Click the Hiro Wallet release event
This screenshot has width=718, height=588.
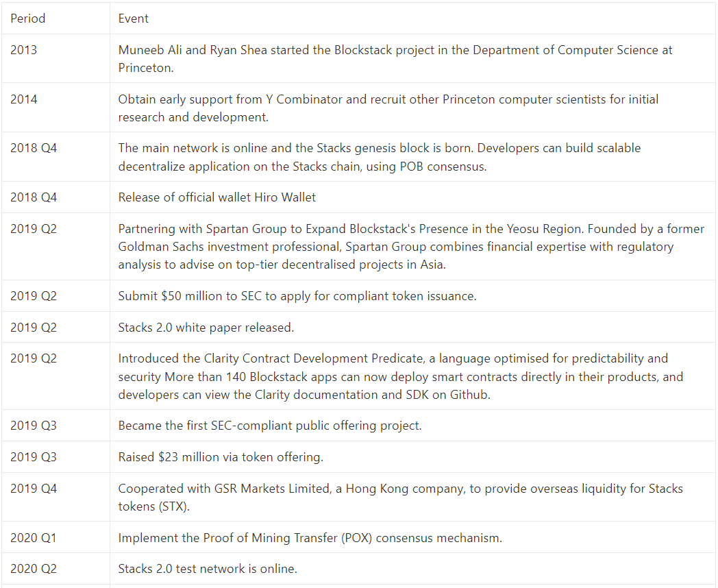coord(217,197)
